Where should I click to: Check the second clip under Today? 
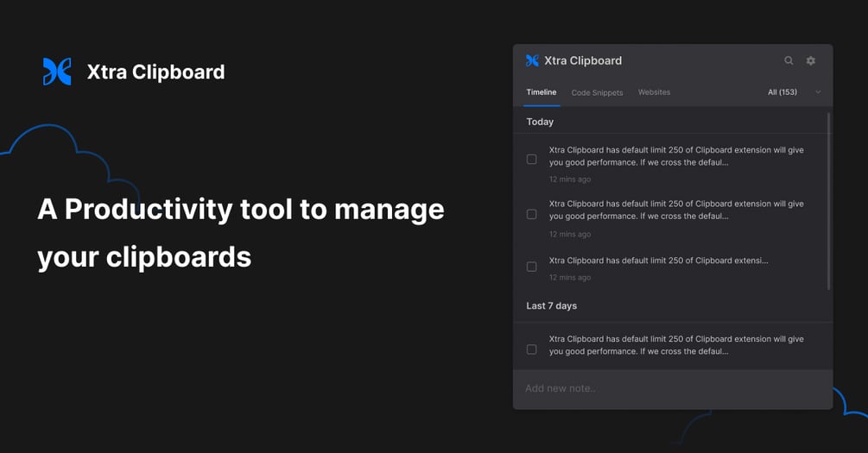[531, 214]
